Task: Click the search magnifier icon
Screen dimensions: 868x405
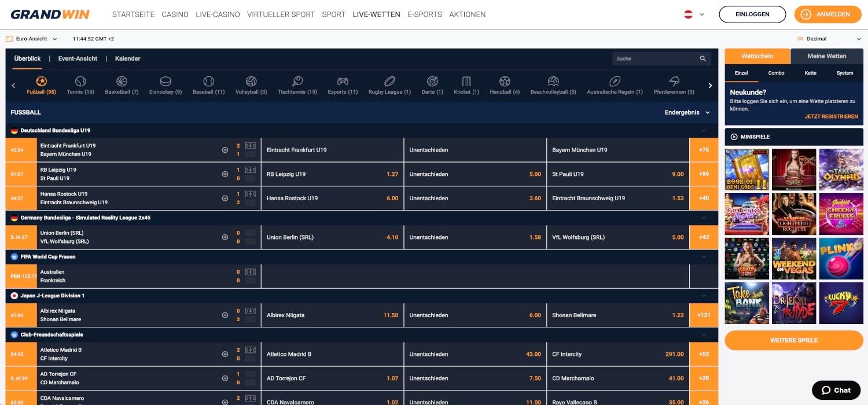Action: 703,58
